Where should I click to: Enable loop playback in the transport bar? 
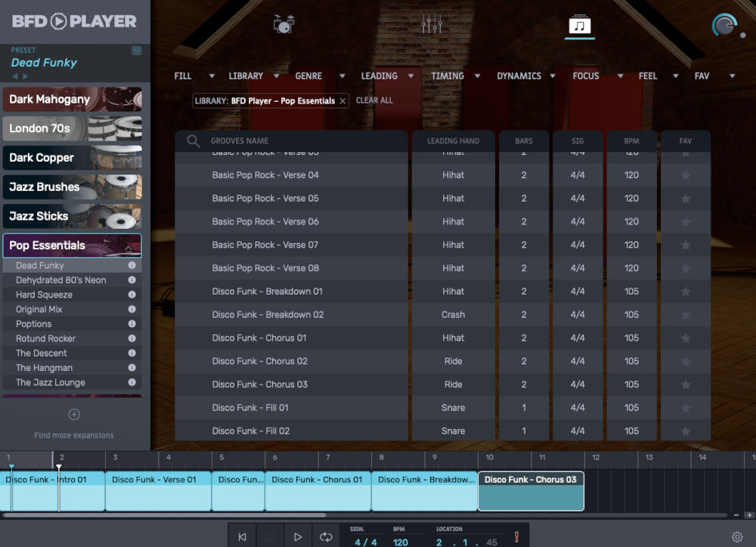pyautogui.click(x=326, y=536)
